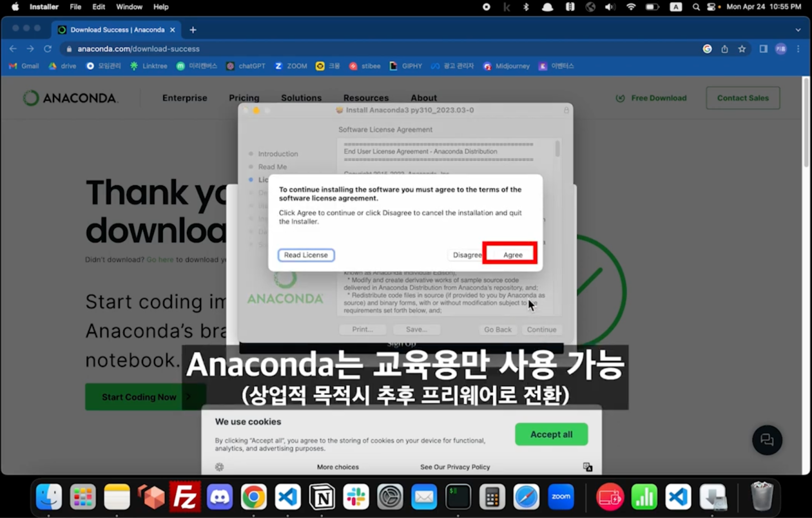Viewport: 812px width, 518px height.
Task: Click Free Download on Anaconda site
Action: [x=651, y=98]
